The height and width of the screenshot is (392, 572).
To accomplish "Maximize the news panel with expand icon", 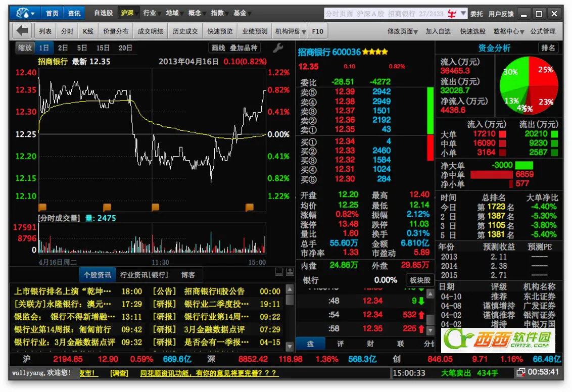I will (290, 272).
